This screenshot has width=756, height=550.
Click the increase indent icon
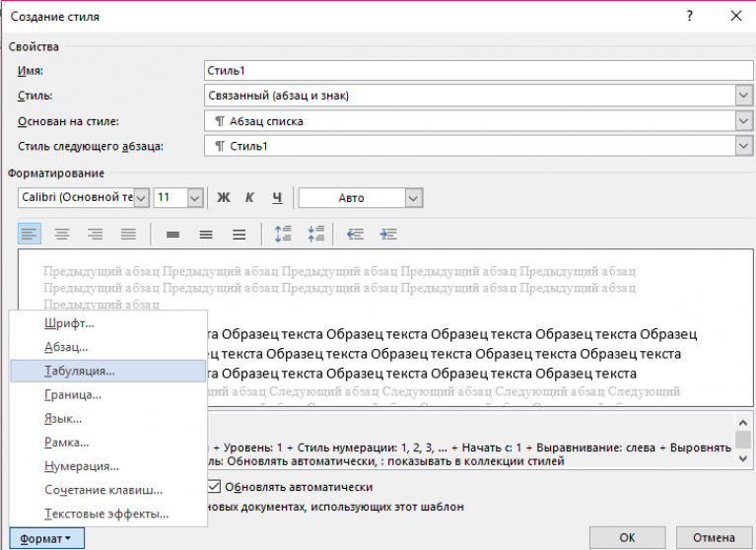pos(388,235)
